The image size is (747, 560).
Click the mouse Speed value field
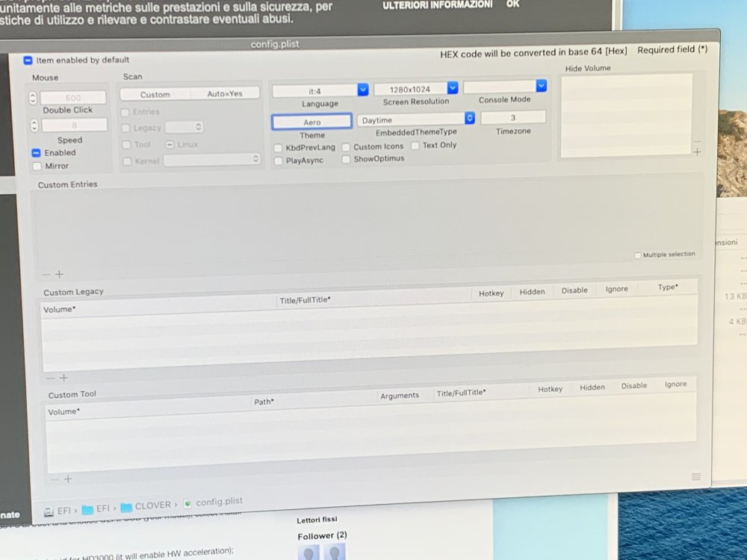pos(74,125)
